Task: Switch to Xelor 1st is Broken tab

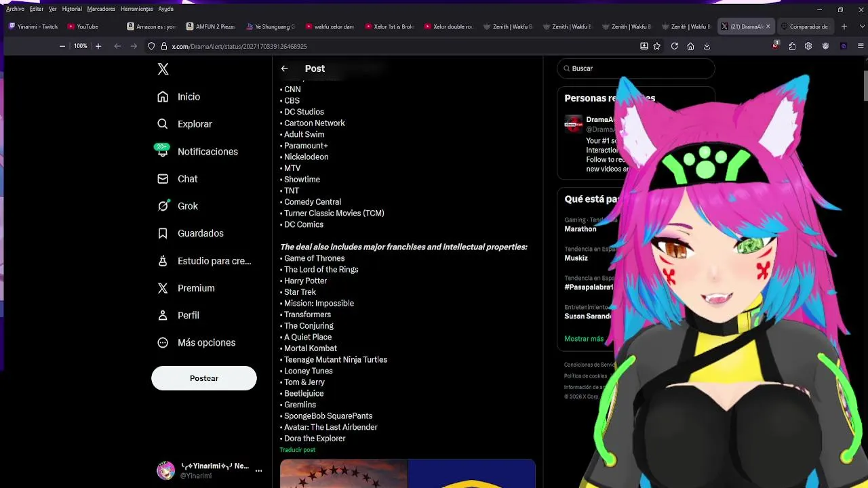Action: coord(391,26)
